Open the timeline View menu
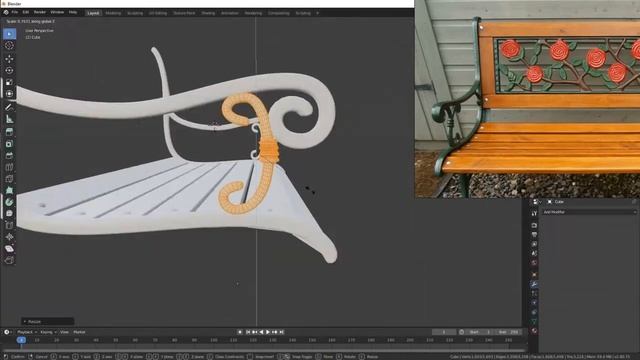 coord(64,332)
